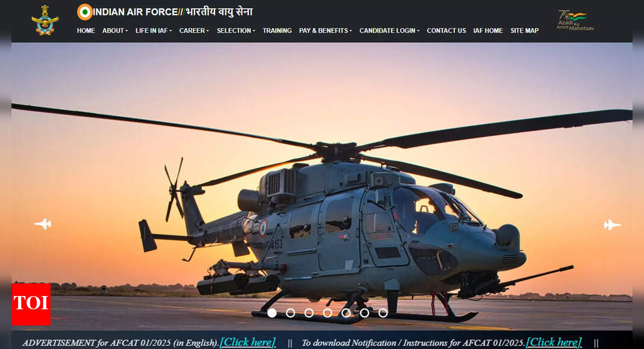Open the TRAINING menu item
This screenshot has width=644, height=349.
pyautogui.click(x=277, y=31)
